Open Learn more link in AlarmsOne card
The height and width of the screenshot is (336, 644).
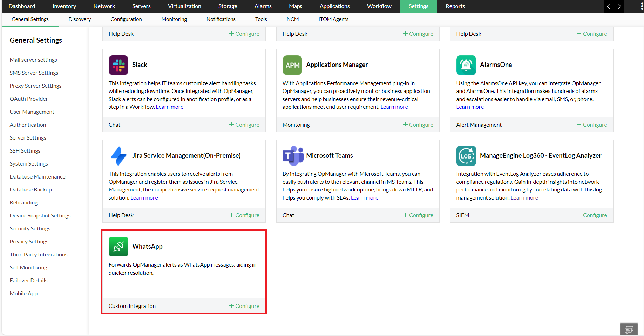click(x=470, y=107)
